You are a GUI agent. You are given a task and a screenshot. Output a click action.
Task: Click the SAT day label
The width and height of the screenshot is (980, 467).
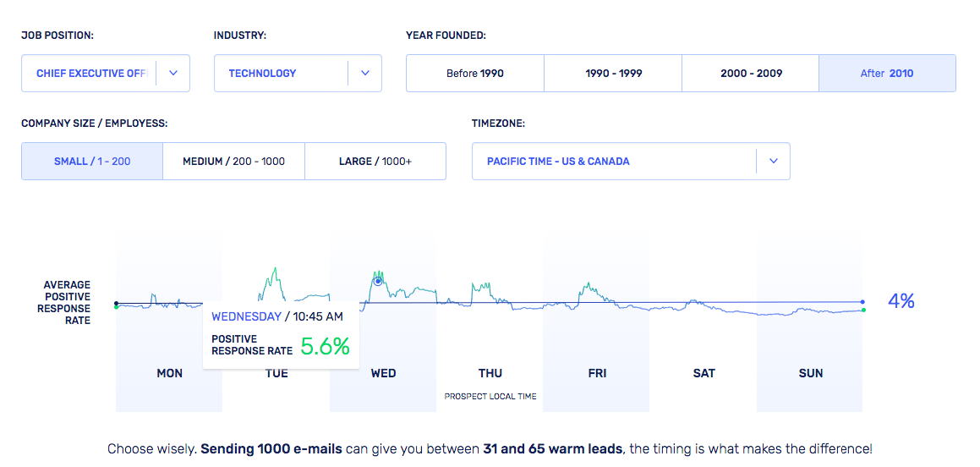pos(704,373)
